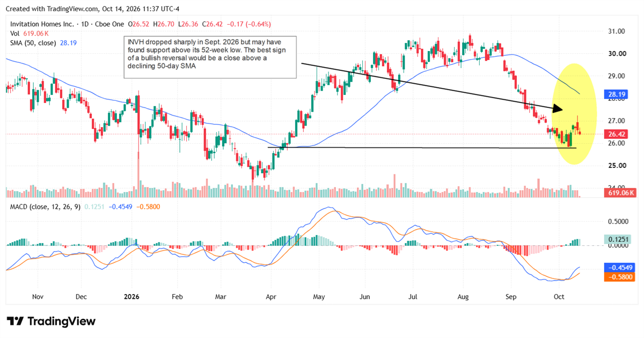The image size is (644, 338).
Task: Click the red 26.42 current price label
Action: click(x=617, y=134)
